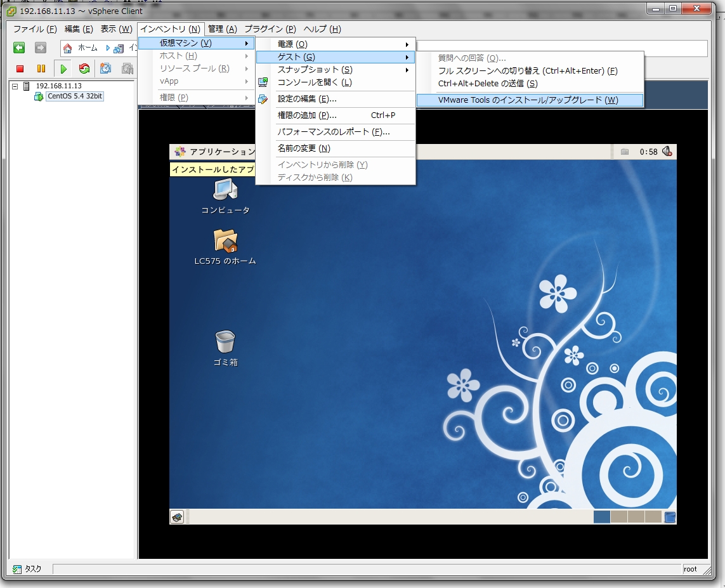Select Rename (名前の変更) menu item
The height and width of the screenshot is (588, 725).
tap(336, 148)
